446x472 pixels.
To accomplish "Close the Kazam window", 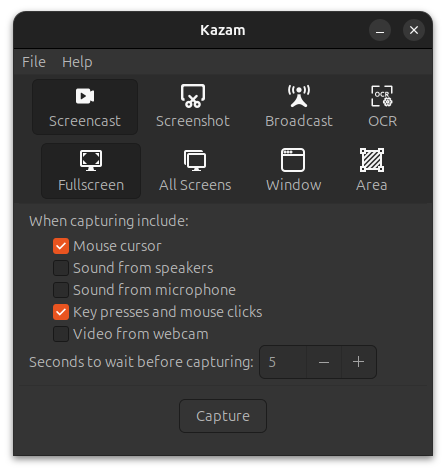I will click(x=414, y=30).
